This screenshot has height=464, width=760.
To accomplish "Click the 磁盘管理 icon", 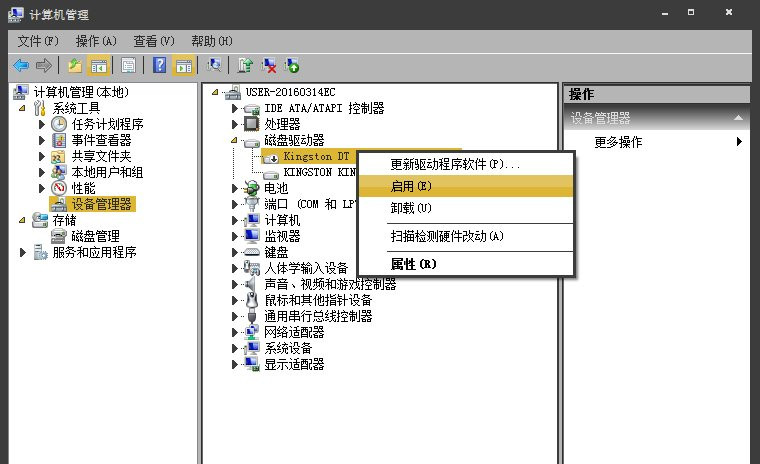I will 59,236.
